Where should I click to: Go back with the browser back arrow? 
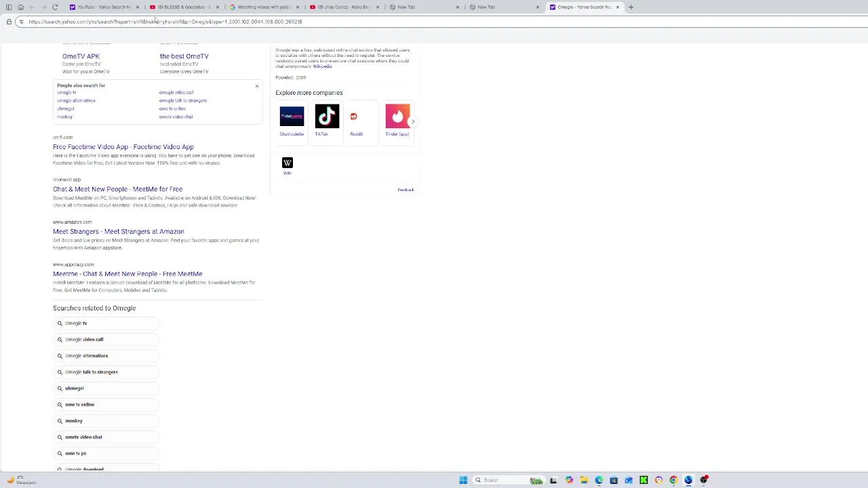pyautogui.click(x=32, y=7)
